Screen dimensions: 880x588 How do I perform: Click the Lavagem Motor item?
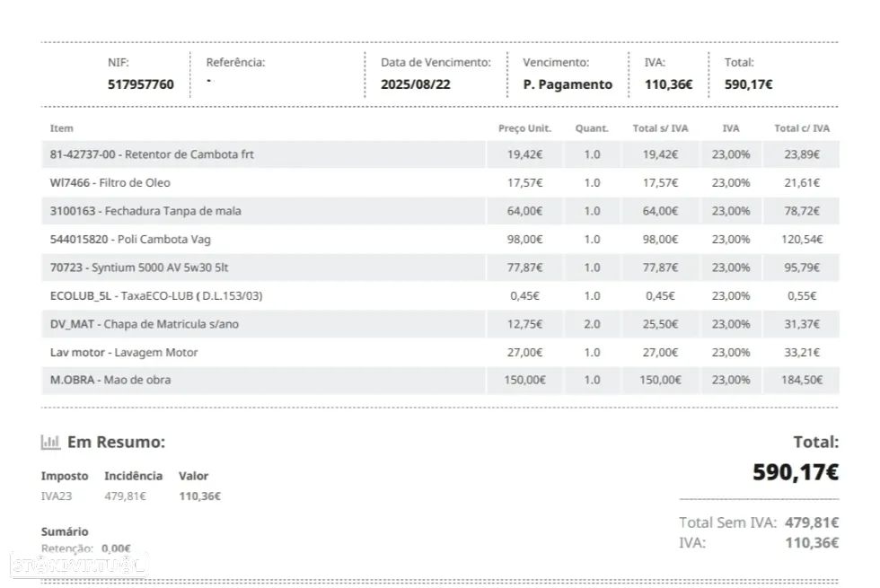[x=124, y=352]
